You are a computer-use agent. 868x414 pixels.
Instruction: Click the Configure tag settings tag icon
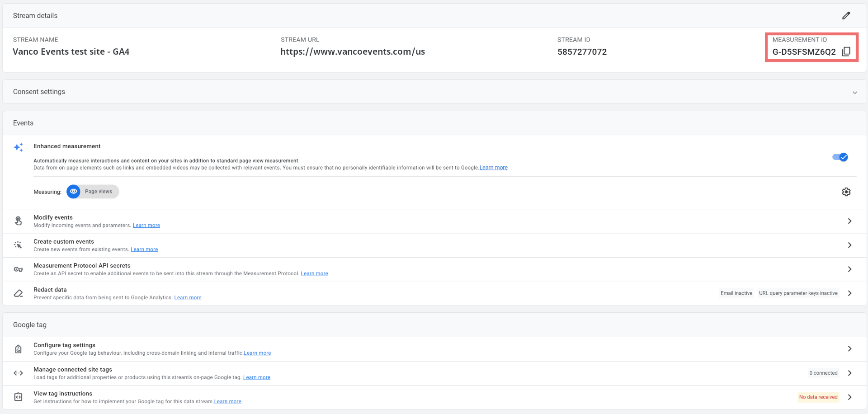tap(18, 349)
